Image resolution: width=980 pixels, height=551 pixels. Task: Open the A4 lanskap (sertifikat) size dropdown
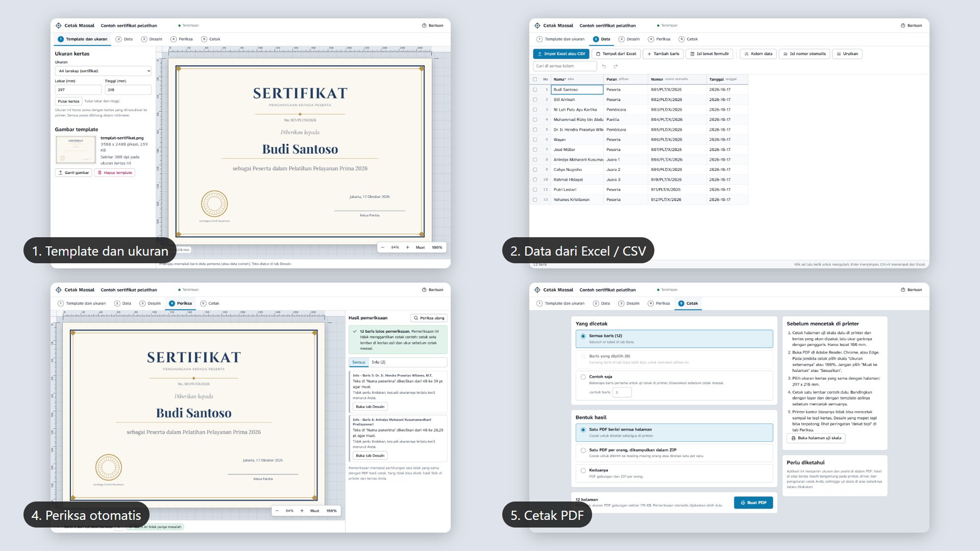click(x=103, y=71)
